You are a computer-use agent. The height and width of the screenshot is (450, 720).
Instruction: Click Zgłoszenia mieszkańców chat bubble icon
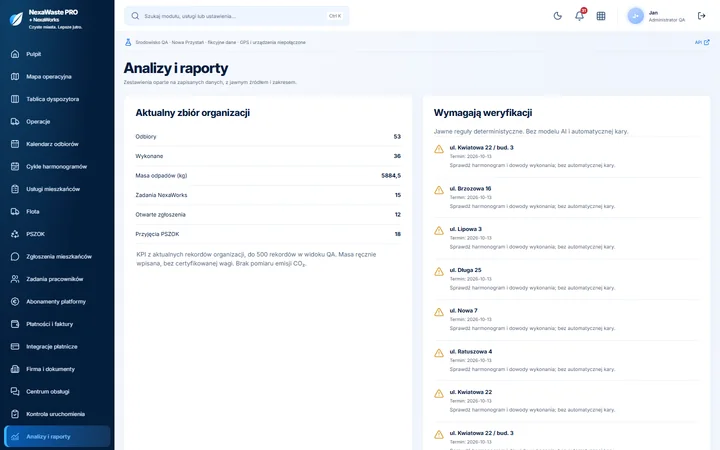point(15,256)
